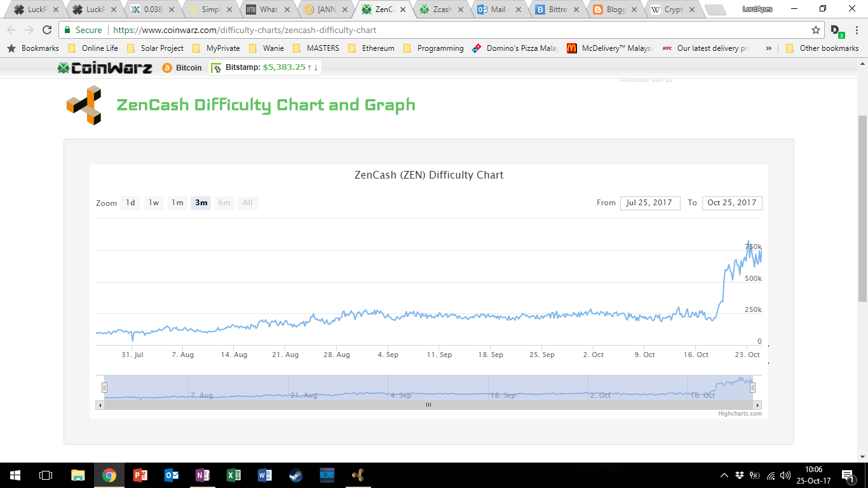Screen dimensions: 868x488
Task: Open the Ethereum bookmark folder
Action: pos(371,48)
